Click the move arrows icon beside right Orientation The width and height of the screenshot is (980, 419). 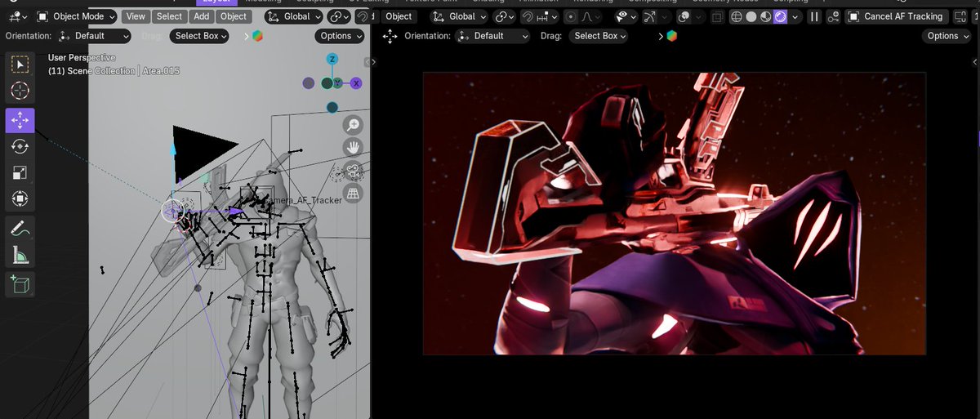tap(390, 36)
